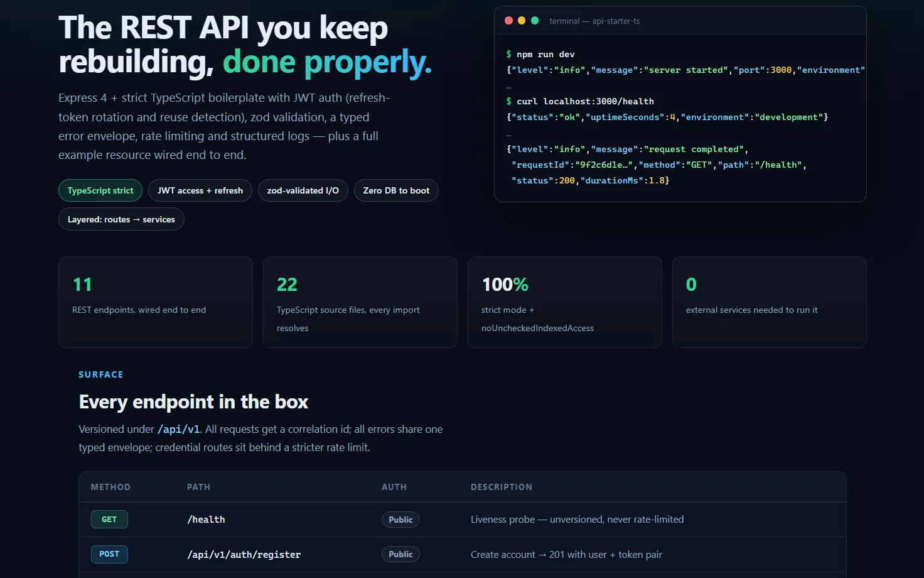
Task: Click the 'METHOD' column header
Action: point(110,487)
